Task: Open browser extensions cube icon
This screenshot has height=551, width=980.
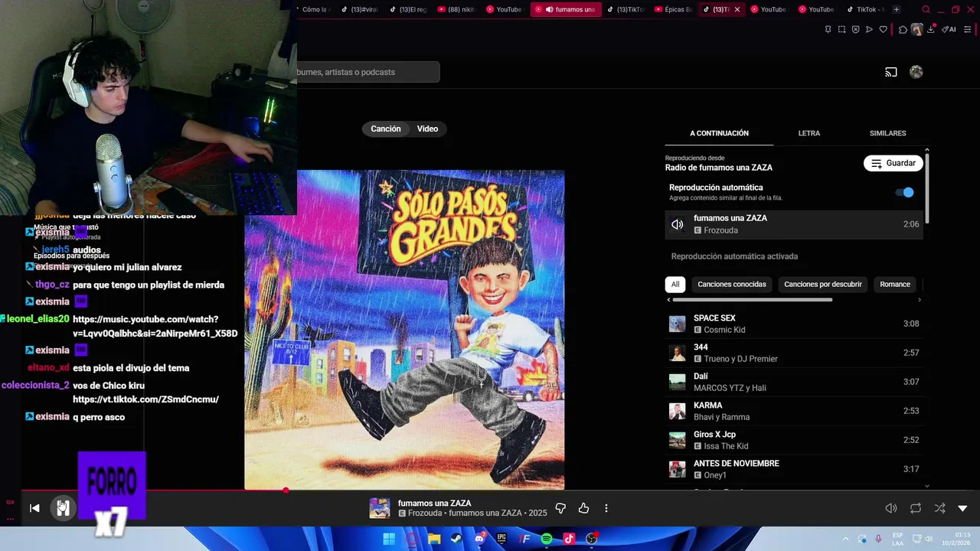Action: 903,29
